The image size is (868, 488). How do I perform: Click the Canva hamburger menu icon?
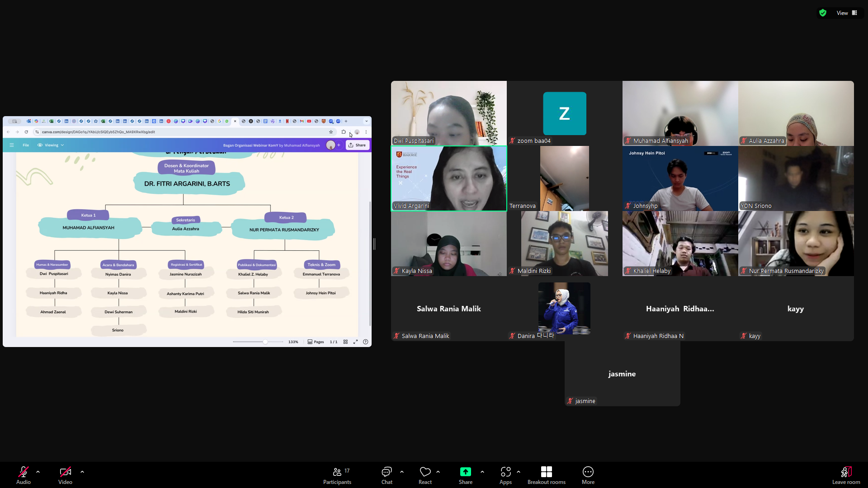pyautogui.click(x=12, y=145)
